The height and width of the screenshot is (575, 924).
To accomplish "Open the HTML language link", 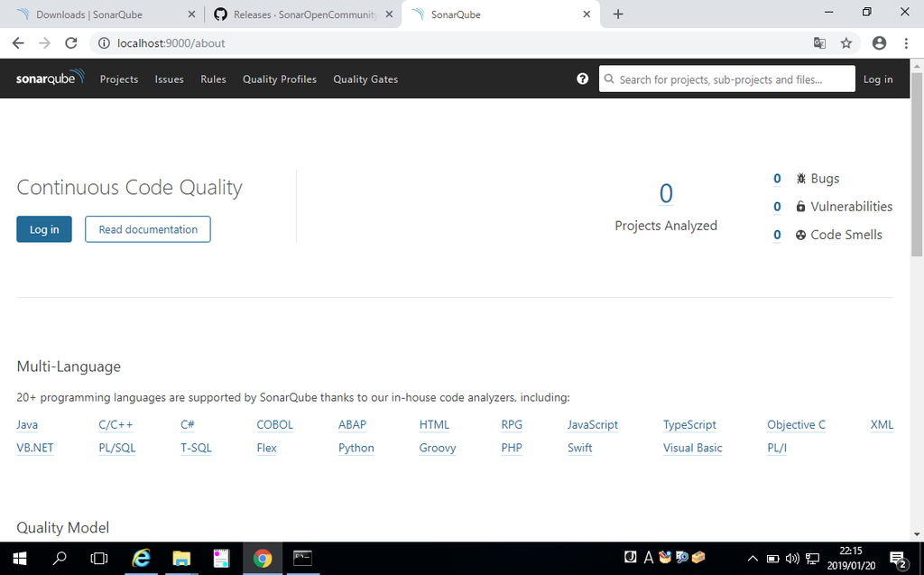I will (x=434, y=424).
